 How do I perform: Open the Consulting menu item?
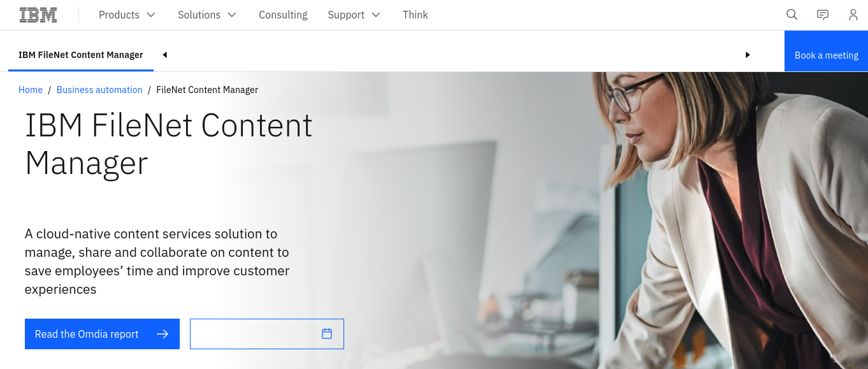coord(283,15)
